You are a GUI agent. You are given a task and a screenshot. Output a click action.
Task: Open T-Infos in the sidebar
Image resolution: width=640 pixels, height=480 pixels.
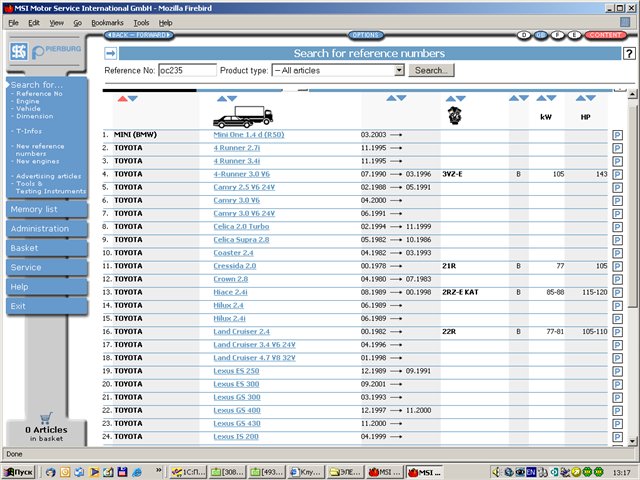pyautogui.click(x=29, y=131)
